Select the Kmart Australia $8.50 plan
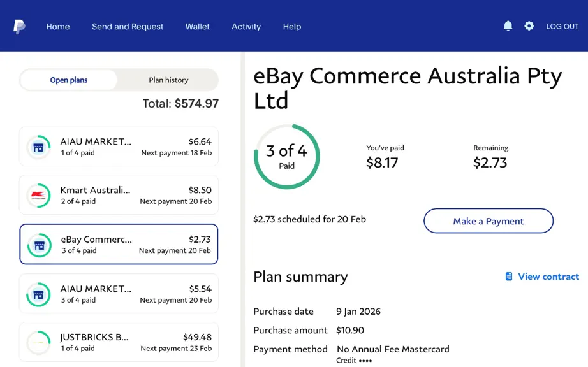This screenshot has height=367, width=588. pos(119,195)
